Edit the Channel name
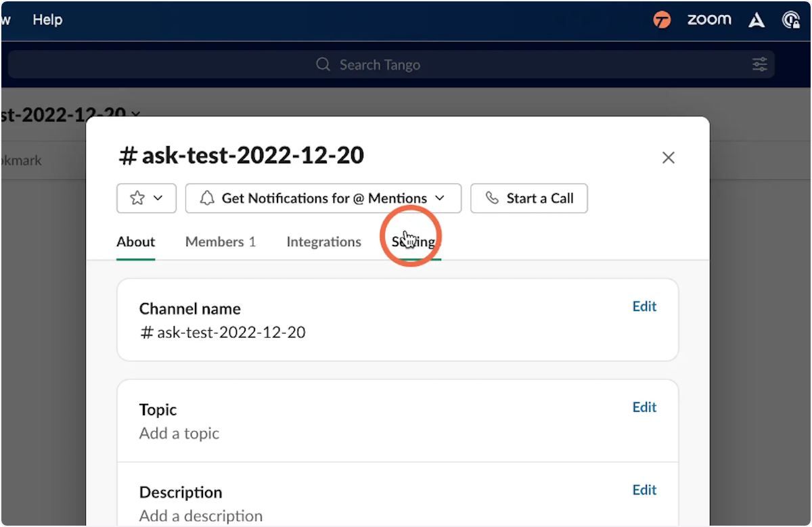Image resolution: width=812 pixels, height=527 pixels. pos(644,306)
